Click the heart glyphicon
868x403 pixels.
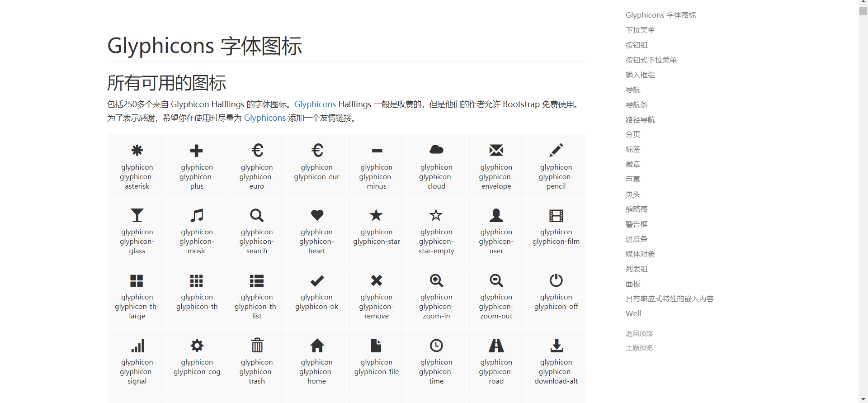coord(317,215)
